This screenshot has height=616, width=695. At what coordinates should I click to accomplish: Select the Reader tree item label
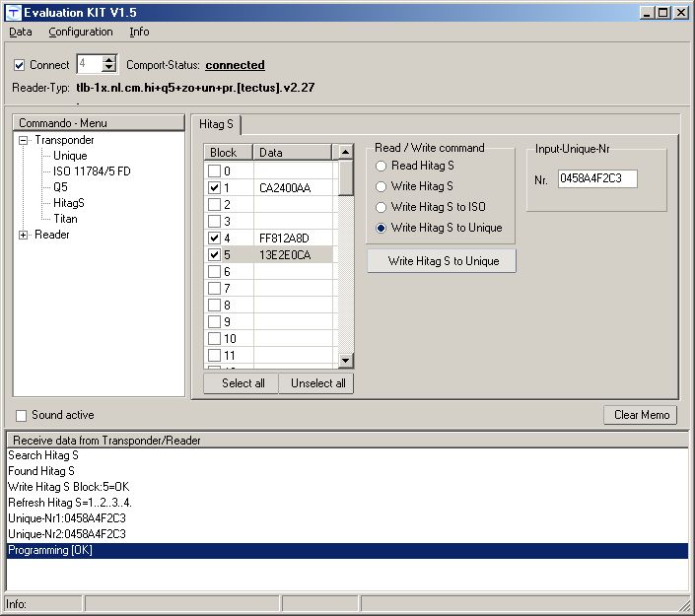tap(52, 235)
